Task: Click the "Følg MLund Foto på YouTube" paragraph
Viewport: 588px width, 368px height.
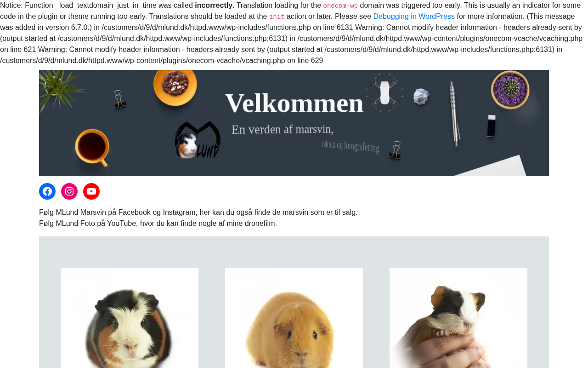Action: point(158,224)
